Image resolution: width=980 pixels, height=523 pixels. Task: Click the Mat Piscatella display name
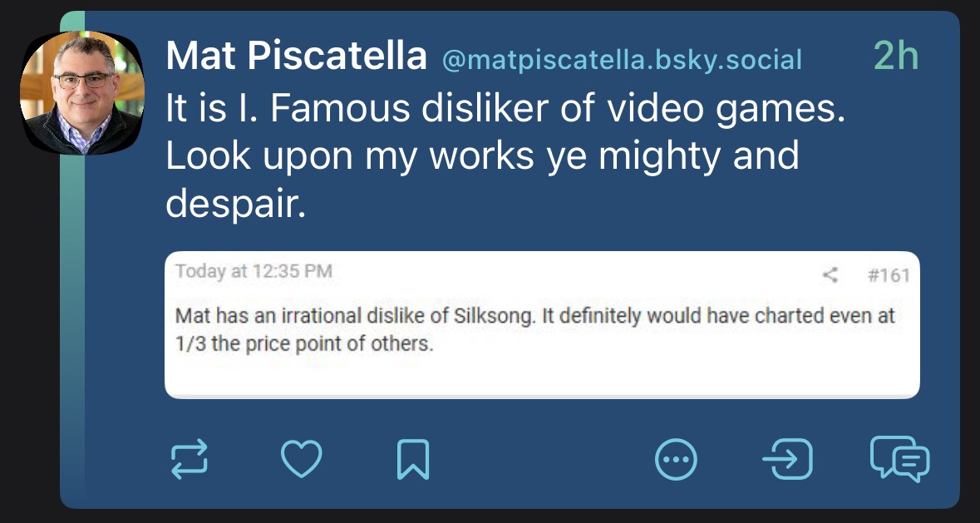(x=296, y=57)
